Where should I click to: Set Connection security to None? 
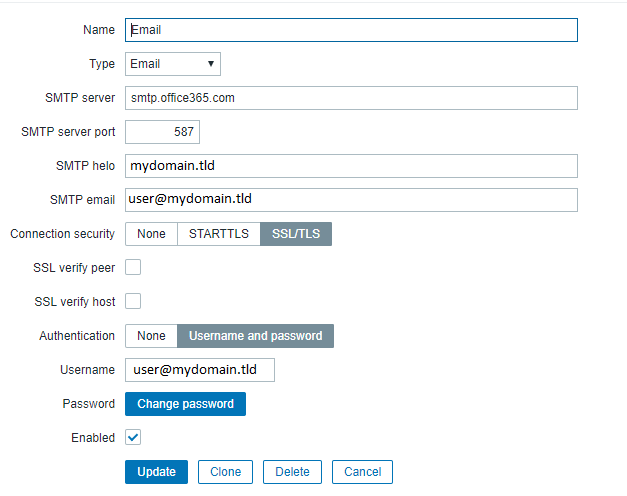point(151,234)
